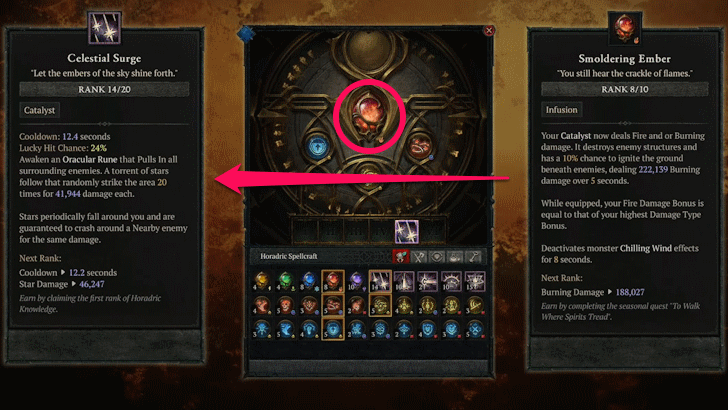Select the highlighted red Smoldering Ember in inventory
The image size is (728, 410).
[x=333, y=281]
